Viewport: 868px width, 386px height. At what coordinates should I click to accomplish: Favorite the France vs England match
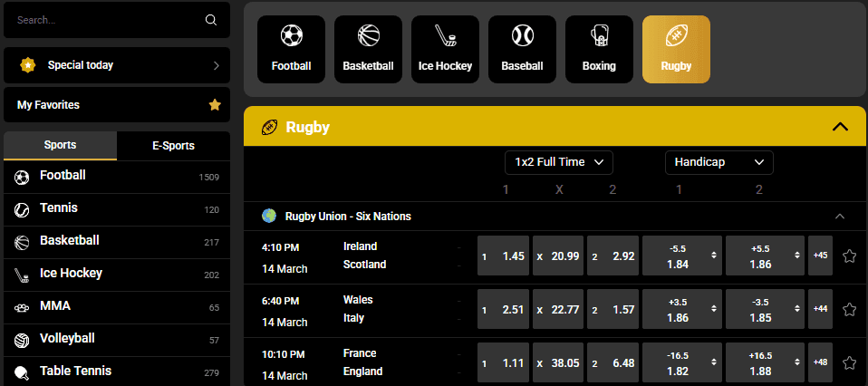[x=849, y=362]
